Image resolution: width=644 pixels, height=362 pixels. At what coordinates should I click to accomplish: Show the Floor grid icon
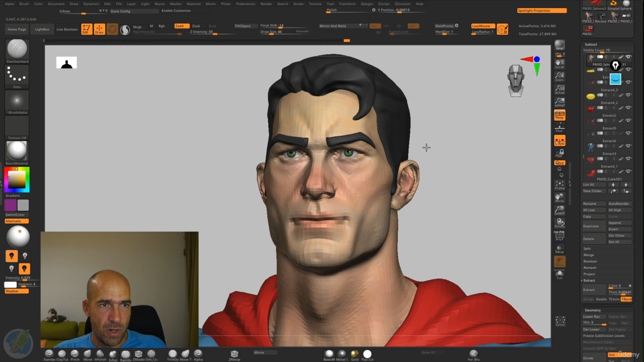[x=559, y=128]
